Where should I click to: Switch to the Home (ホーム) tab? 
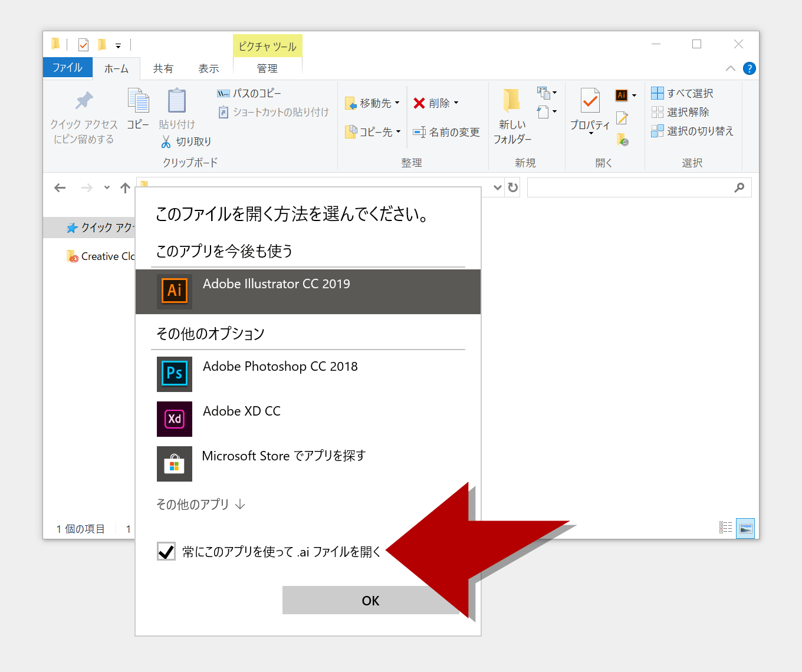(x=116, y=68)
